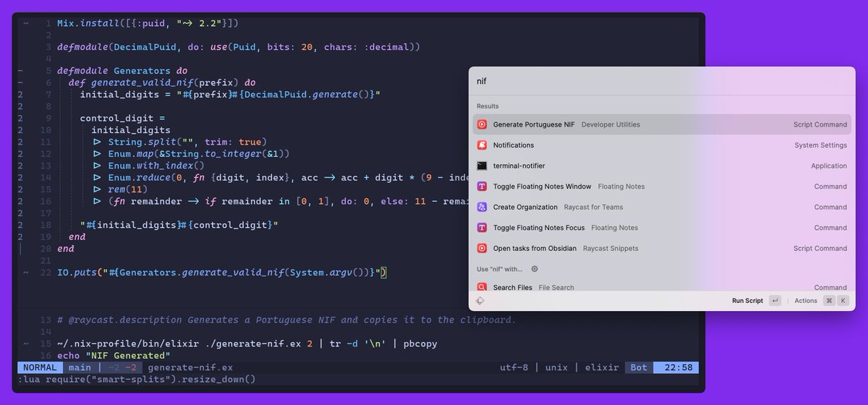Select the Search Files fallback command
The width and height of the screenshot is (868, 405).
click(x=662, y=286)
